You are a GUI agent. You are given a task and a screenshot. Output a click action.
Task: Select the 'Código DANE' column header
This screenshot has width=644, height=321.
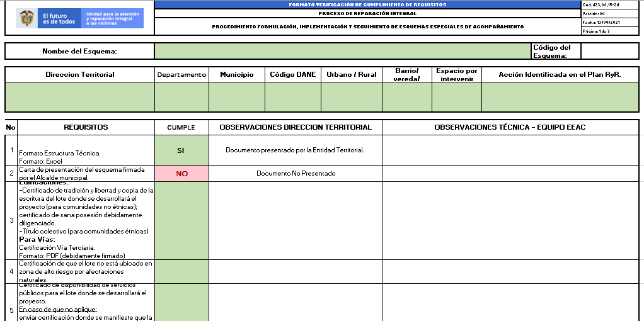coord(293,74)
